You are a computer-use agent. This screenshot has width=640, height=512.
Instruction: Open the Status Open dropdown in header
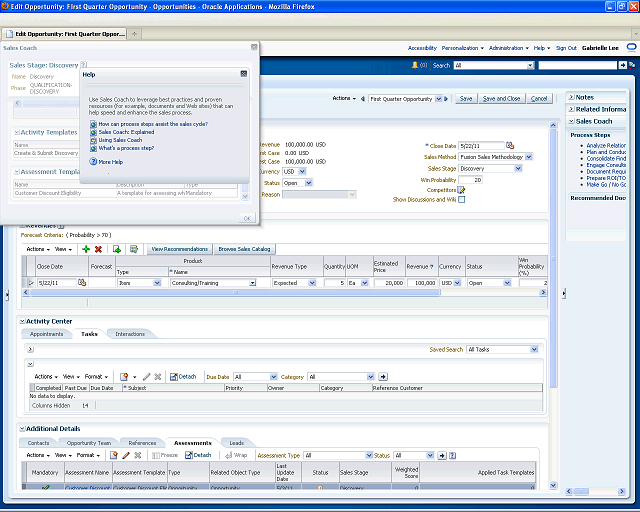click(309, 183)
